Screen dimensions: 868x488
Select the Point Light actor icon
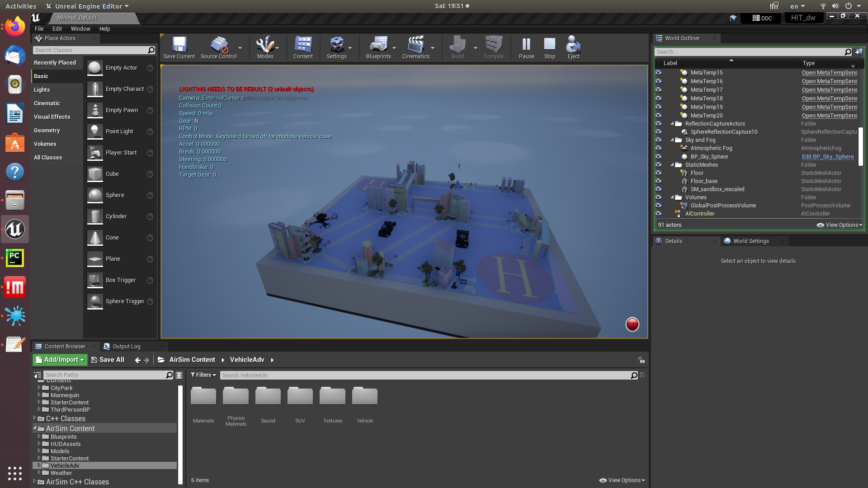95,131
